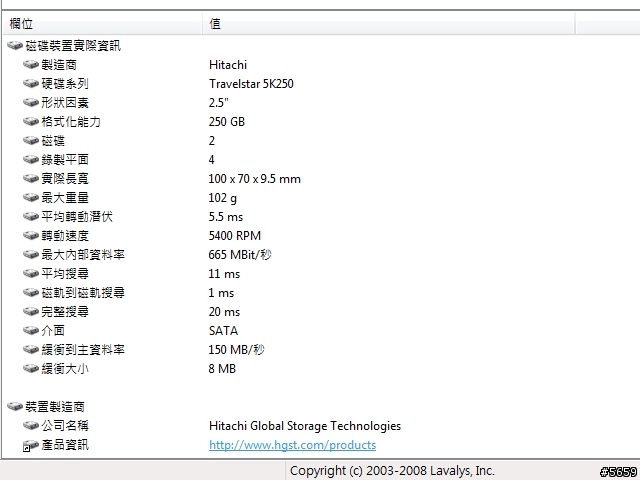640x480 pixels.
Task: Click the 值 column header
Action: click(x=389, y=24)
